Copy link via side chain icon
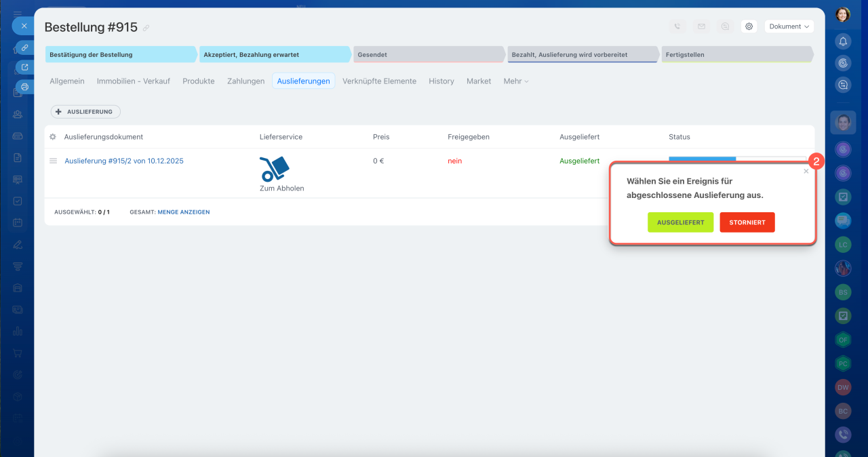 (24, 47)
